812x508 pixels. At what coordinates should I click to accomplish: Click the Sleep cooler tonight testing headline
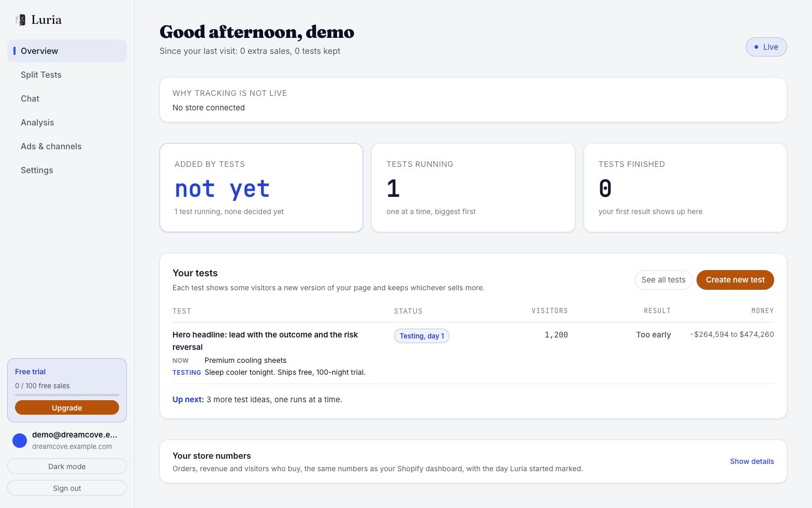point(285,372)
